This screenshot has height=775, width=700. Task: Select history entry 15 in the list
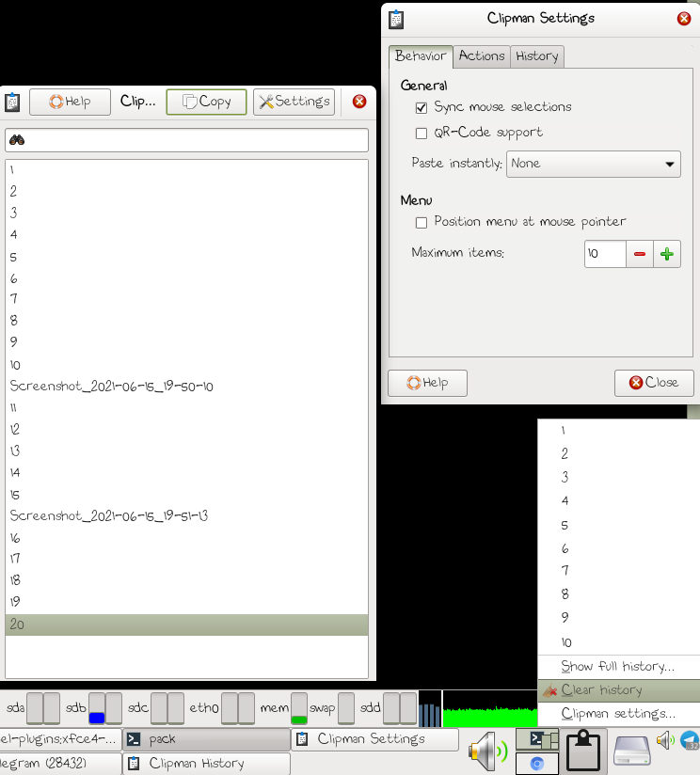(x=187, y=495)
